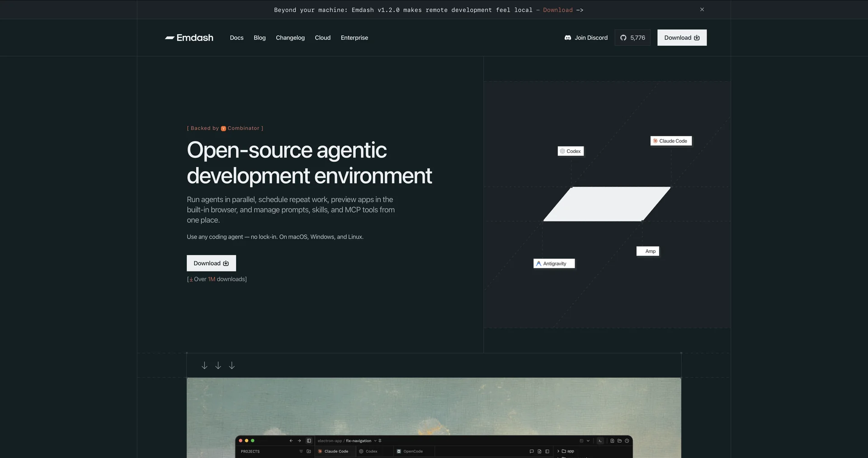Click the split panel icon in the tab row
Image resolution: width=868 pixels, height=458 pixels.
547,451
